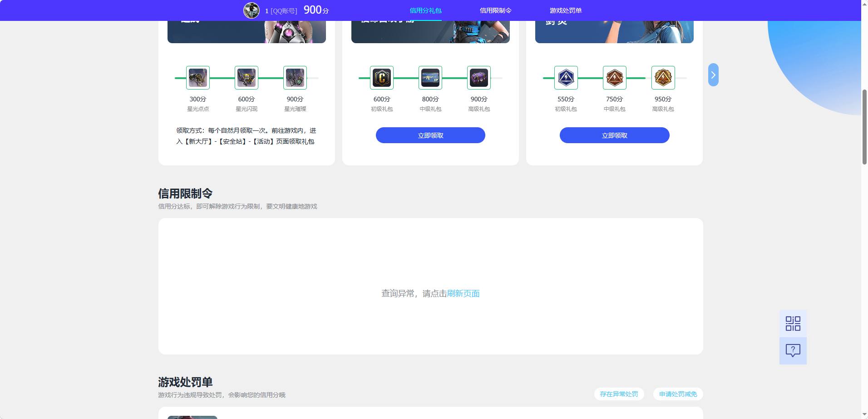
Task: Click the page vertical scrollbar thumb
Action: (864, 127)
